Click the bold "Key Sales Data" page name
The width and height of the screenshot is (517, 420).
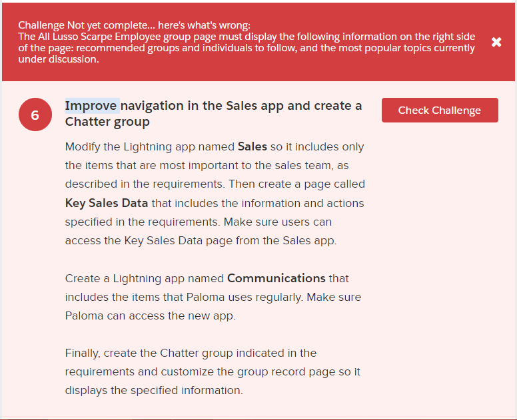click(107, 203)
